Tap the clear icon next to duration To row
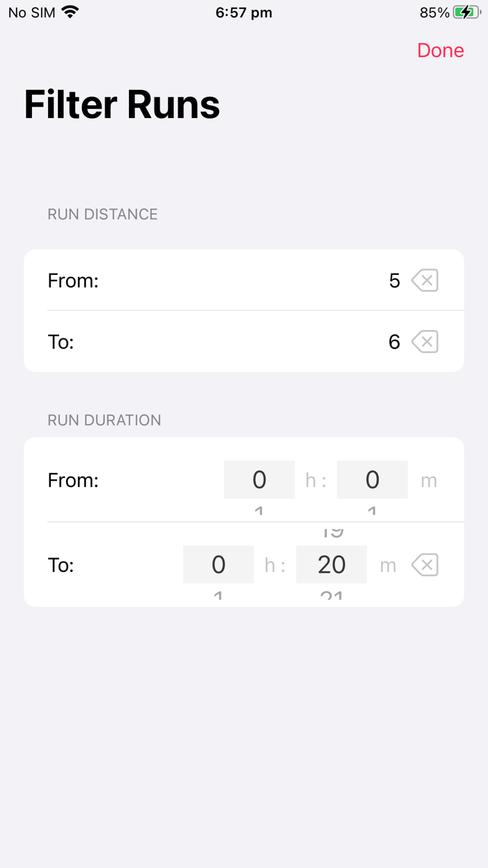Screen dimensions: 488x868 pyautogui.click(x=425, y=564)
